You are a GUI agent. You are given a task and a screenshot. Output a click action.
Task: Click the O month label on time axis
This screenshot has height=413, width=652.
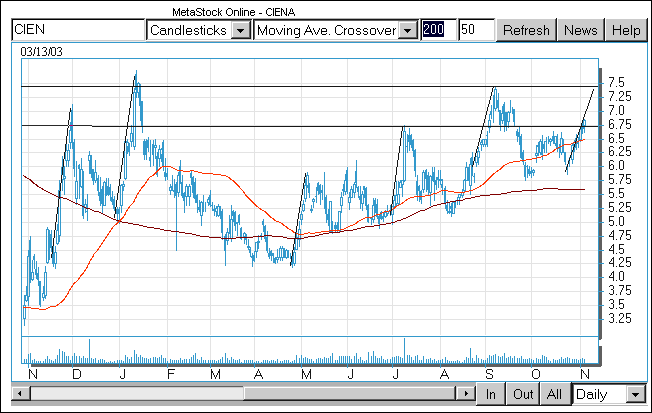click(x=536, y=375)
